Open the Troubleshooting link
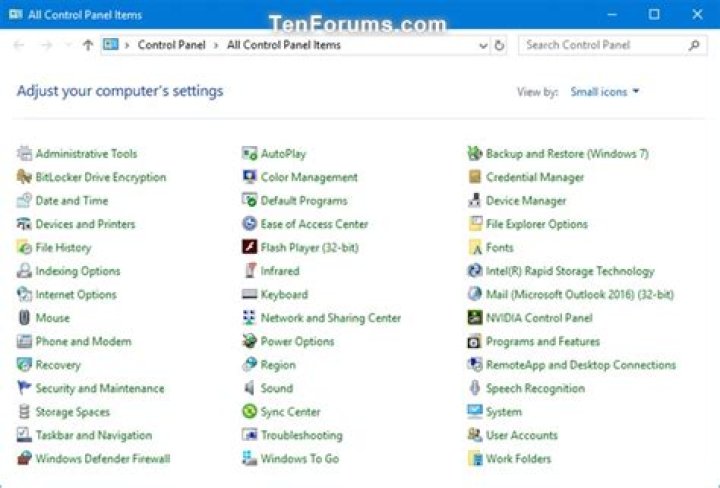Screen dimensions: 720x488 coord(301,435)
